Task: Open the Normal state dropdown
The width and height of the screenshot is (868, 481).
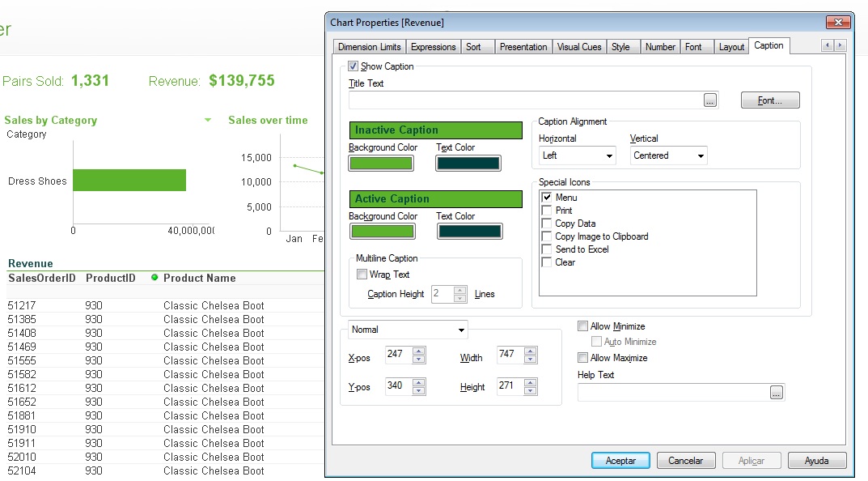Action: click(x=408, y=330)
